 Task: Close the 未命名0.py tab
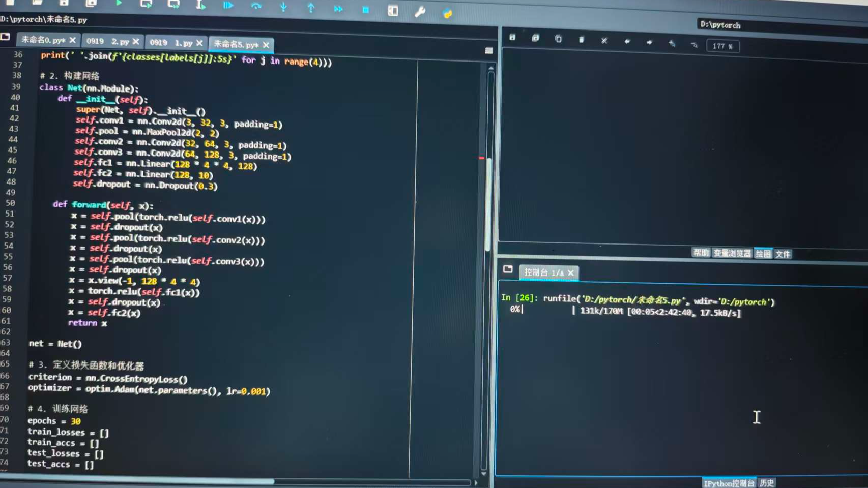[72, 40]
